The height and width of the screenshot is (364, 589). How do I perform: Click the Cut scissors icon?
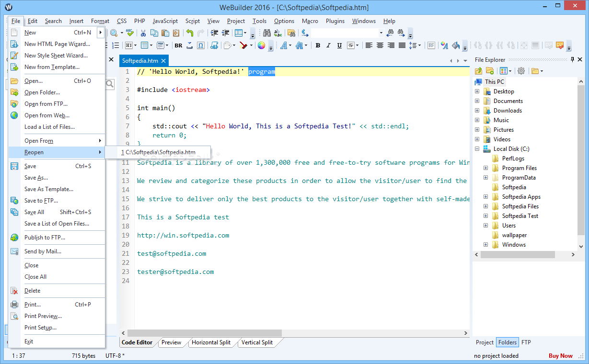point(143,33)
